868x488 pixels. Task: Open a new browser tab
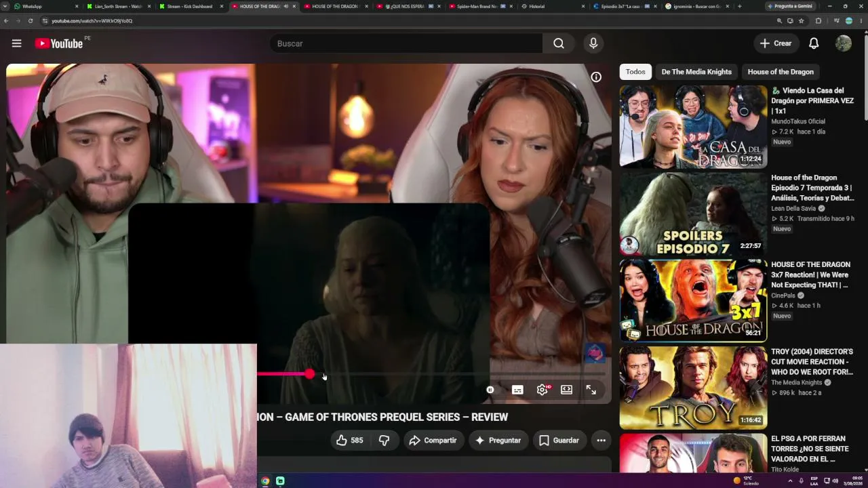pos(739,6)
